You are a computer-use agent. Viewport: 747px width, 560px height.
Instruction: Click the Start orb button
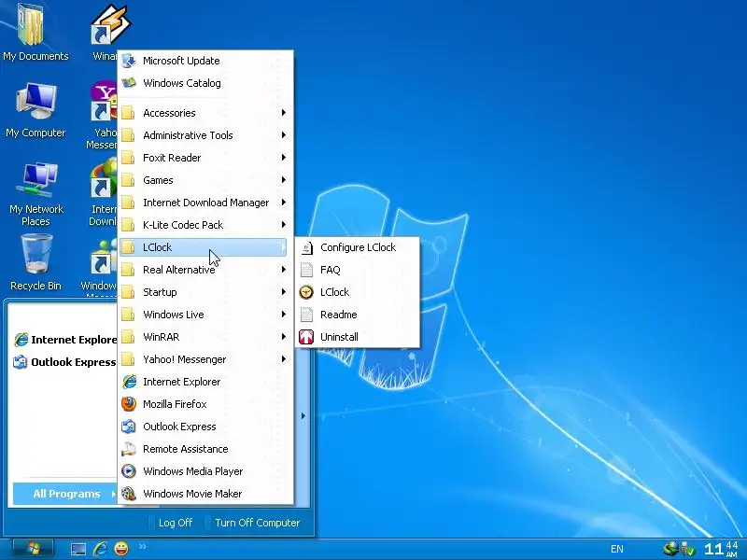point(34,549)
